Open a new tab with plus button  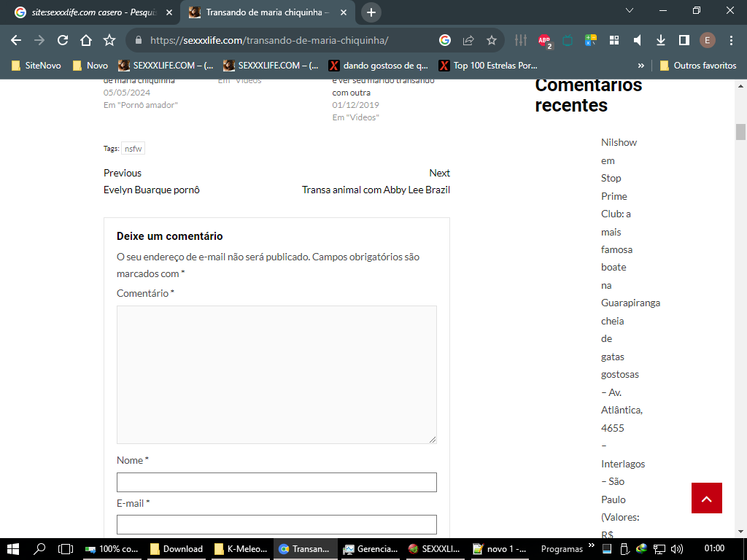pyautogui.click(x=371, y=12)
